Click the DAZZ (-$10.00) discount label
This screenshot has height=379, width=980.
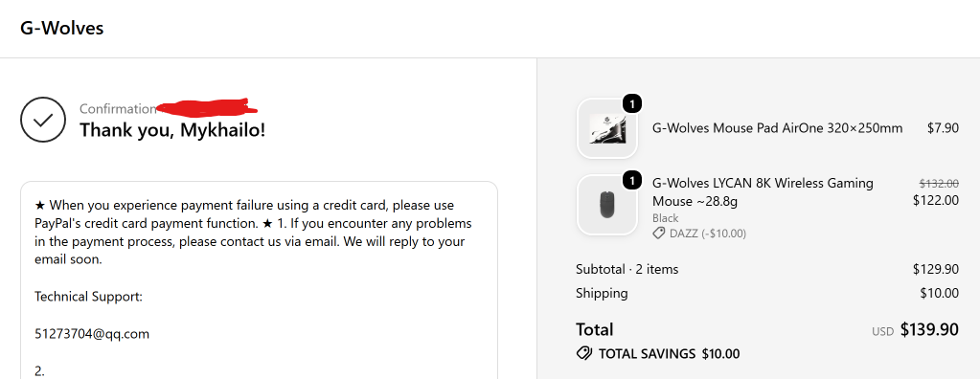pos(708,234)
